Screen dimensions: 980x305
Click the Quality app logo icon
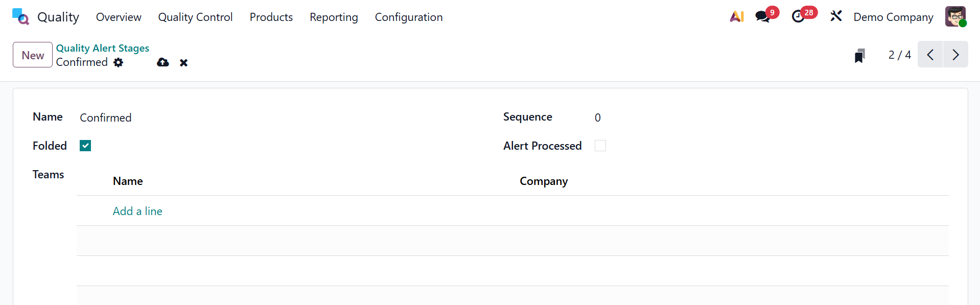pyautogui.click(x=20, y=16)
